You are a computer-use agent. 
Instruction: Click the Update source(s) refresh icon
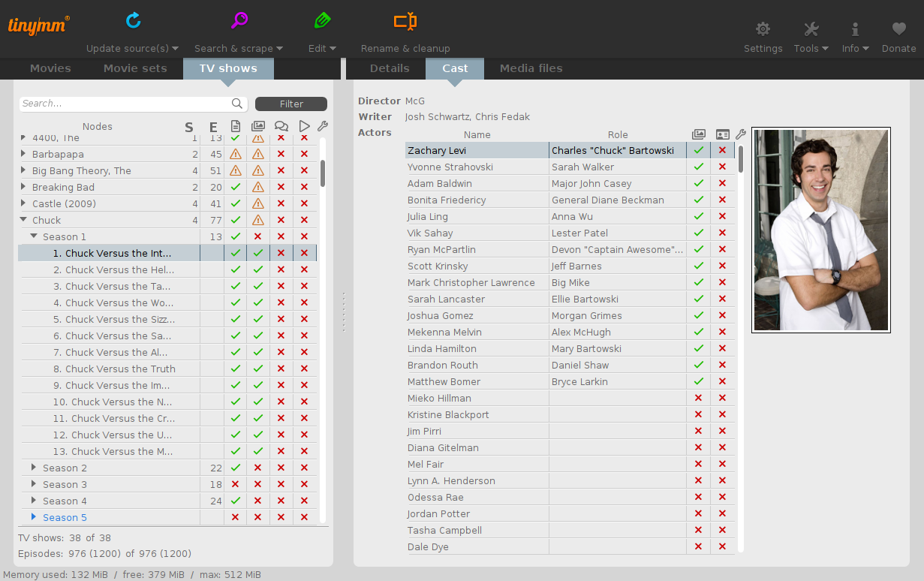tap(134, 20)
